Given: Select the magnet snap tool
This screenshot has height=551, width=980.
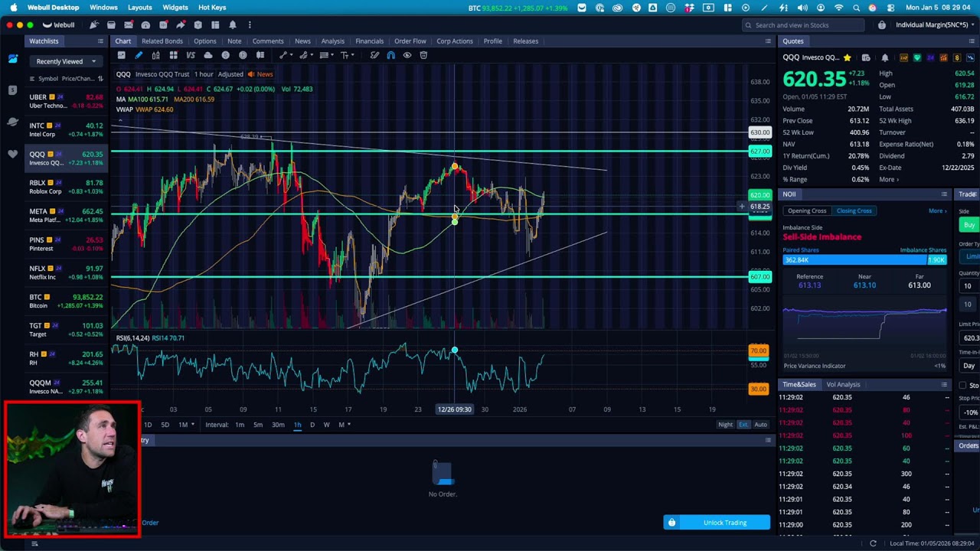Looking at the screenshot, I should point(390,55).
